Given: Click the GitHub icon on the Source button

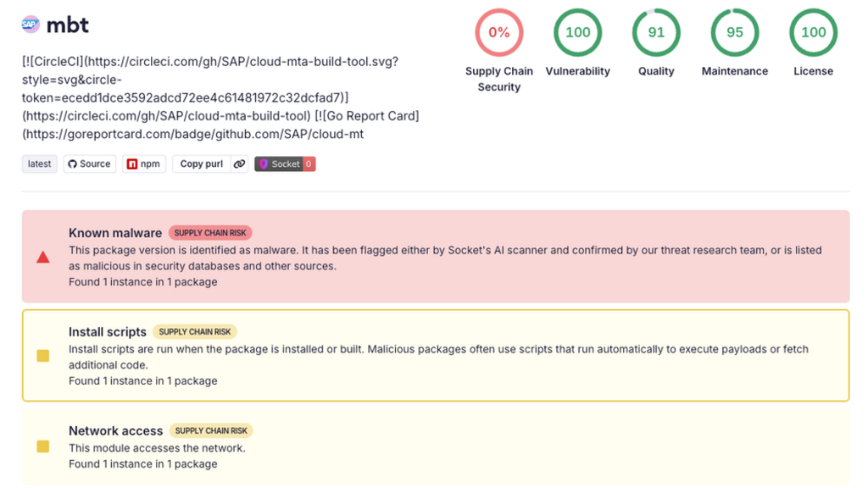Looking at the screenshot, I should click(x=75, y=164).
